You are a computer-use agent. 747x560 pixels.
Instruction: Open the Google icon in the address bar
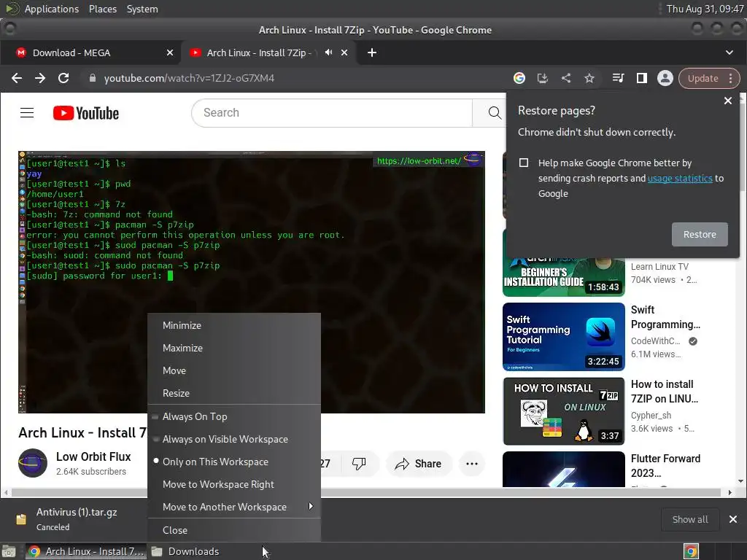519,78
